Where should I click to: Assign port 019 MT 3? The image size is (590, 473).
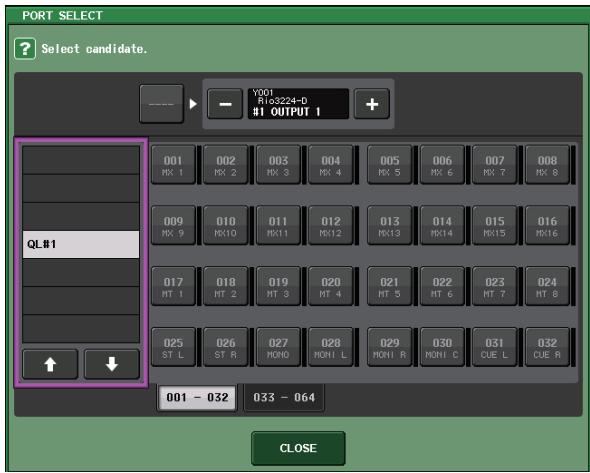pyautogui.click(x=278, y=286)
